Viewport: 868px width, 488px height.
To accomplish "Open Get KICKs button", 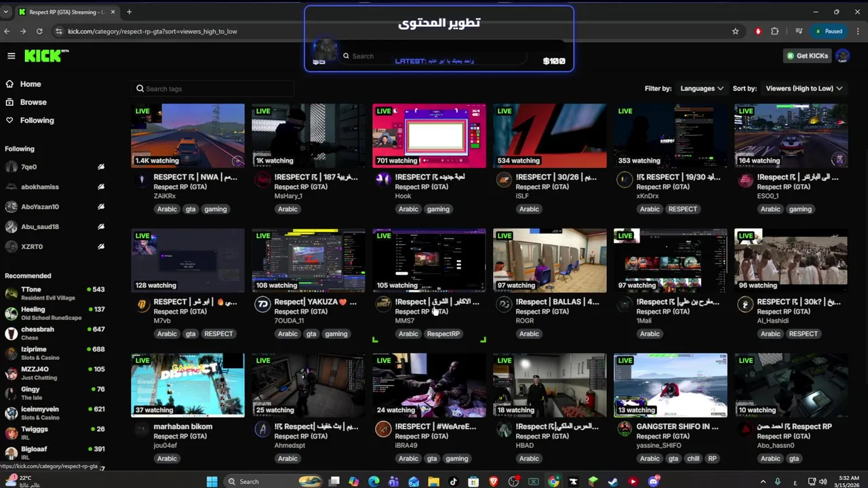I will pos(807,56).
